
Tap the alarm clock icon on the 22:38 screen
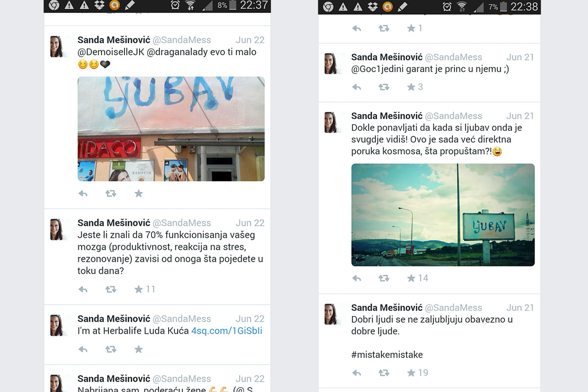(x=447, y=6)
